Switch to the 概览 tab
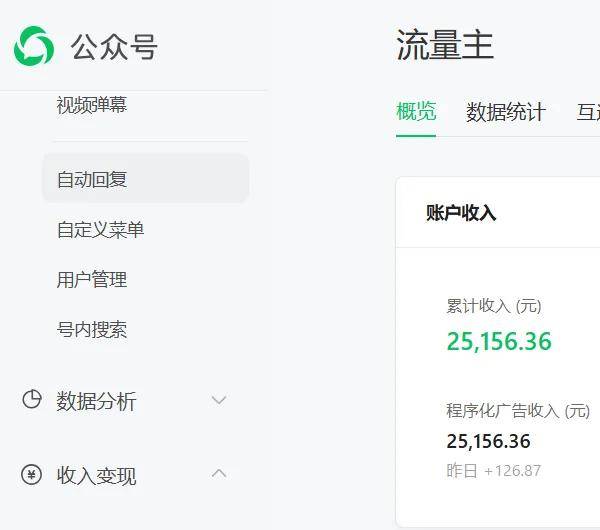600x530 pixels. 416,111
